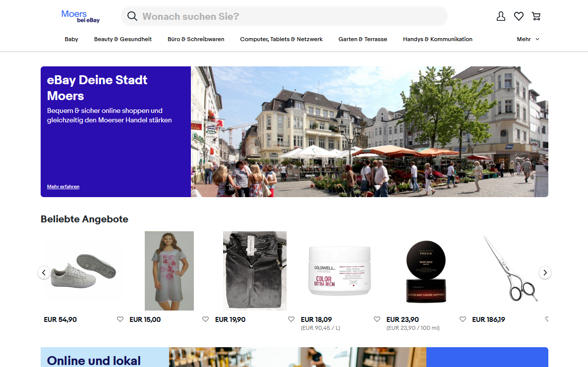
Task: Favorite the EUR 15,00 dress item
Action: tap(205, 319)
